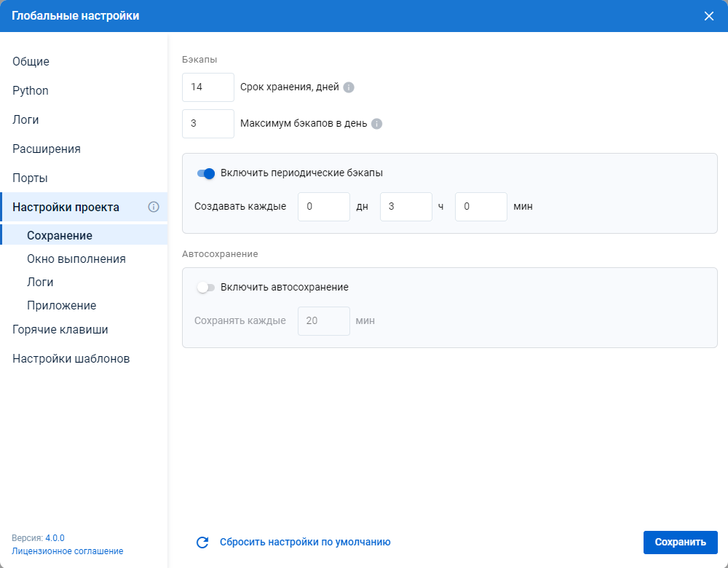Click info icon next to Настройки проекта

(x=154, y=207)
